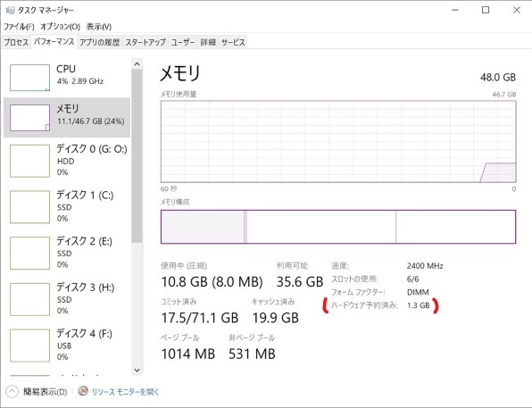Open the オプション(O) menu

60,27
